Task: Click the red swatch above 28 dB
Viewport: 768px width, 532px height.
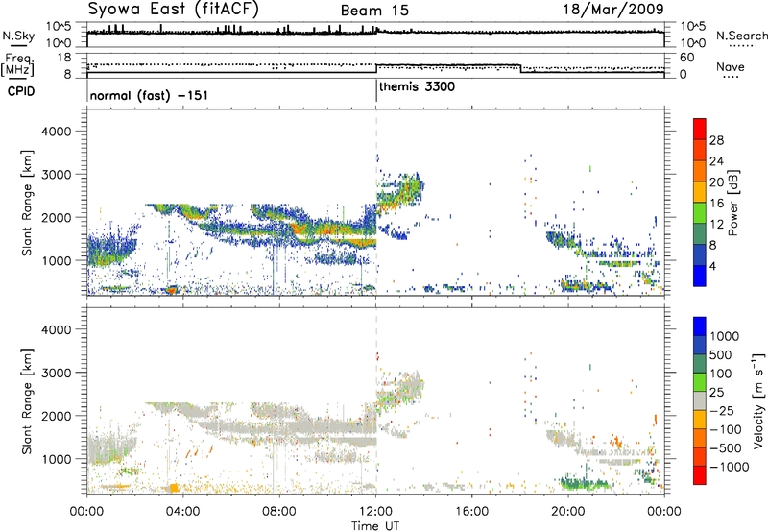Action: pos(700,130)
